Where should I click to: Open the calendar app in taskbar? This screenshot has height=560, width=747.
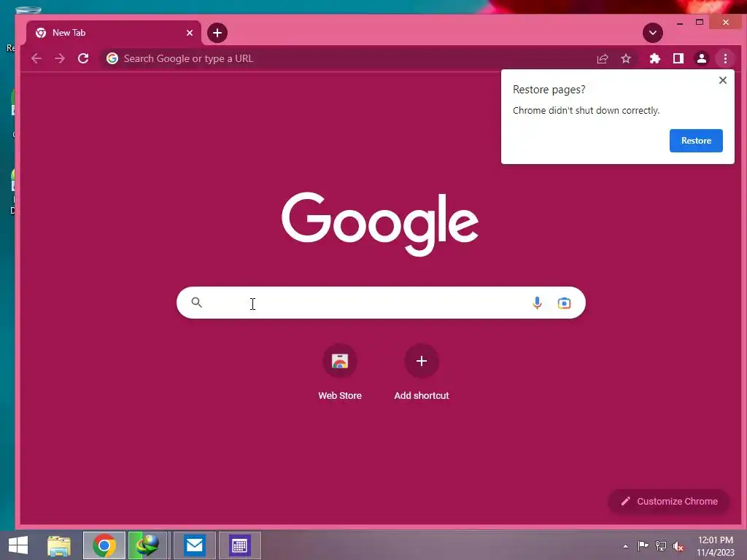(x=239, y=545)
